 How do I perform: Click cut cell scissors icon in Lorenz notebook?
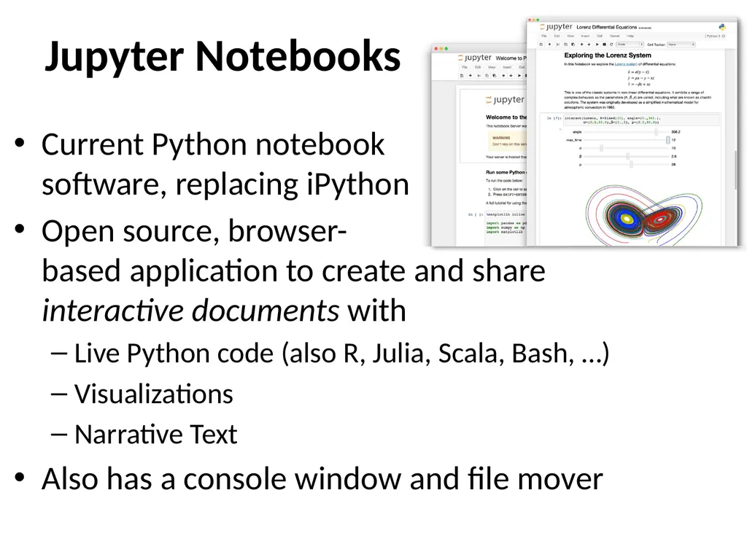click(558, 44)
